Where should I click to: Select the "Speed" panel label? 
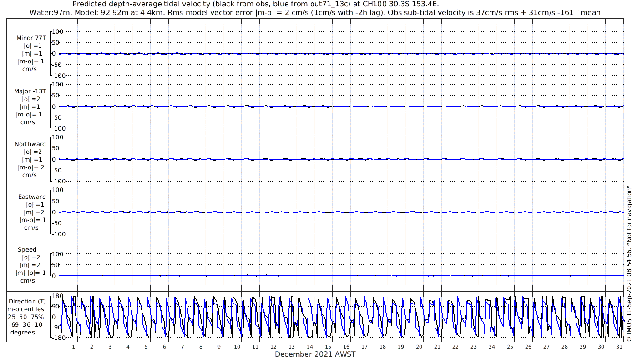click(x=27, y=250)
